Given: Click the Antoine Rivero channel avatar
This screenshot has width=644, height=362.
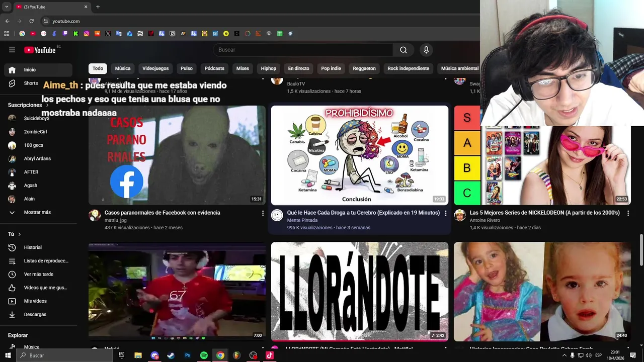Looking at the screenshot, I should 459,216.
